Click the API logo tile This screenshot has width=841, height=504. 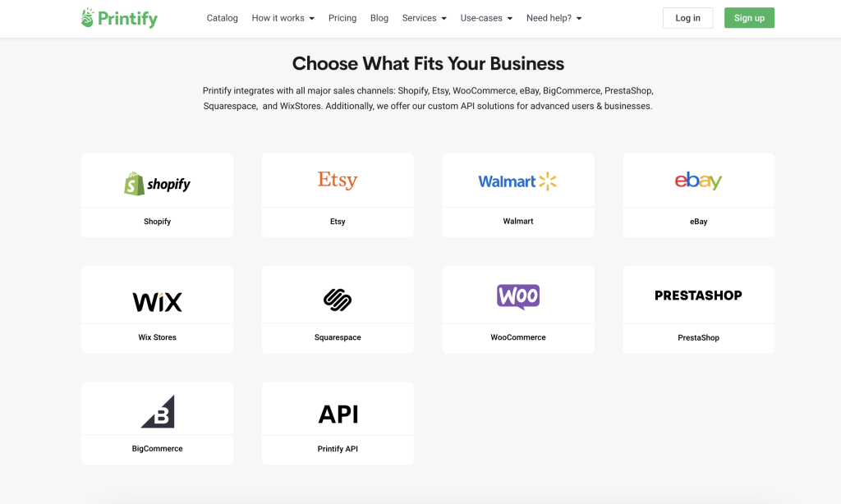338,414
